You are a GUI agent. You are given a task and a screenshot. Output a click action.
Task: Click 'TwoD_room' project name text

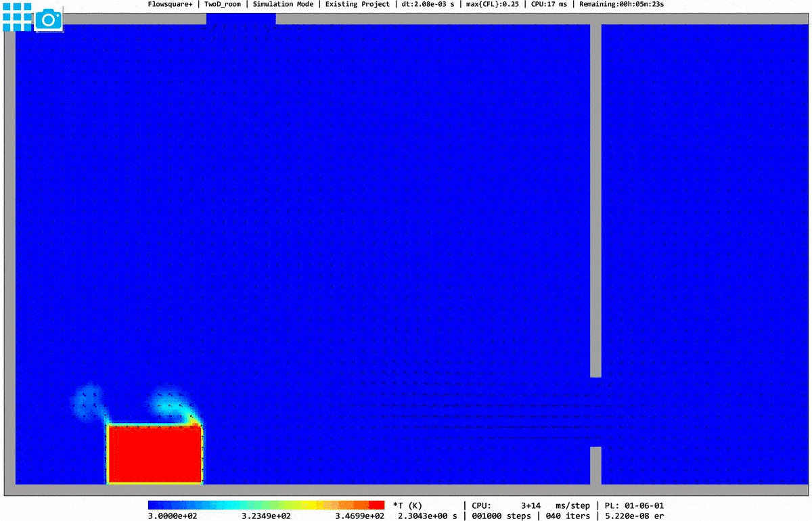(x=223, y=4)
